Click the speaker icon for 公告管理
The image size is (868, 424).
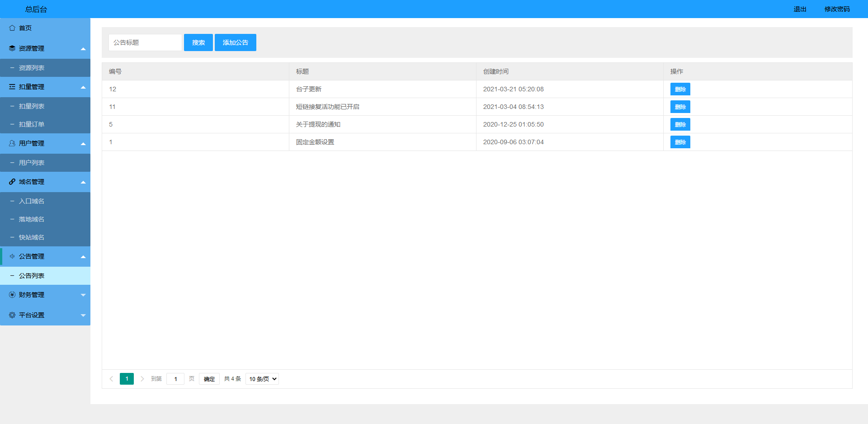(x=12, y=256)
